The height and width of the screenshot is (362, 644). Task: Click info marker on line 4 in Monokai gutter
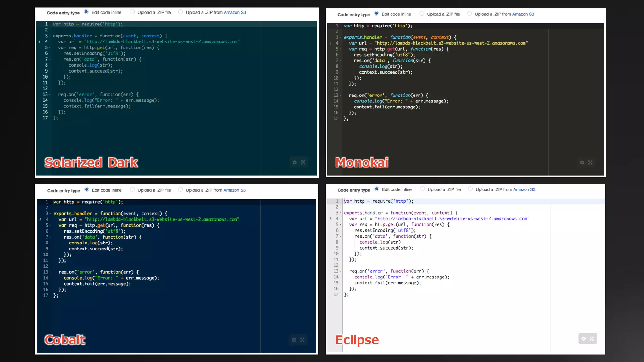pos(330,43)
